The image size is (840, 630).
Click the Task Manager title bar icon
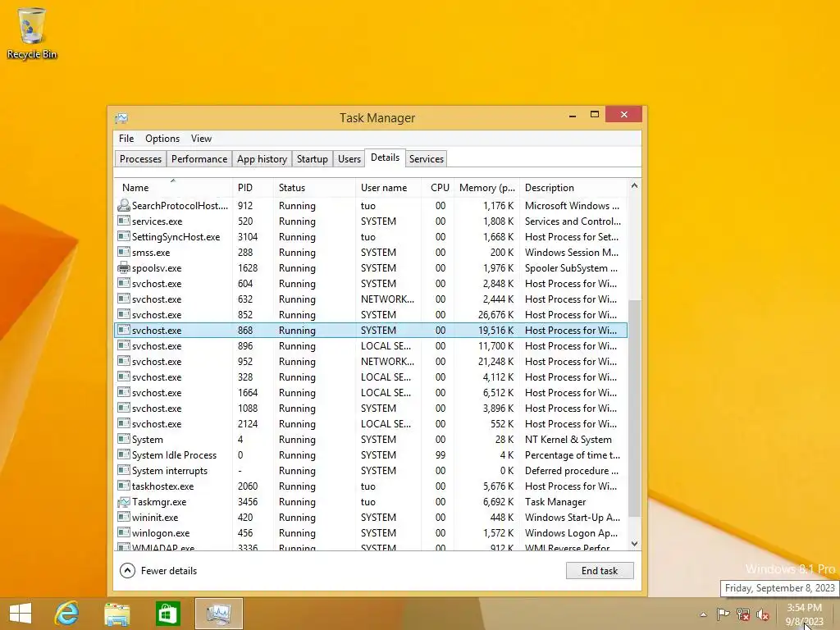pyautogui.click(x=121, y=118)
